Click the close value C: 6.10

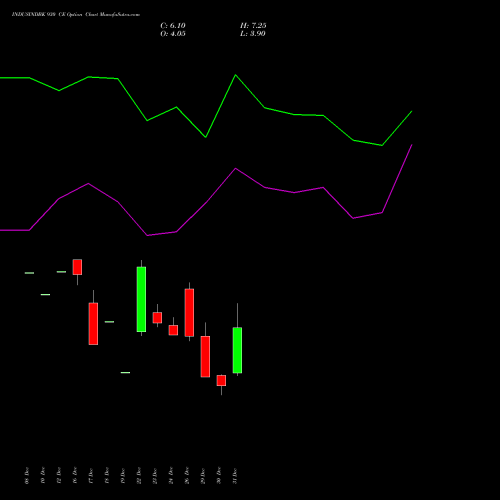click(173, 26)
